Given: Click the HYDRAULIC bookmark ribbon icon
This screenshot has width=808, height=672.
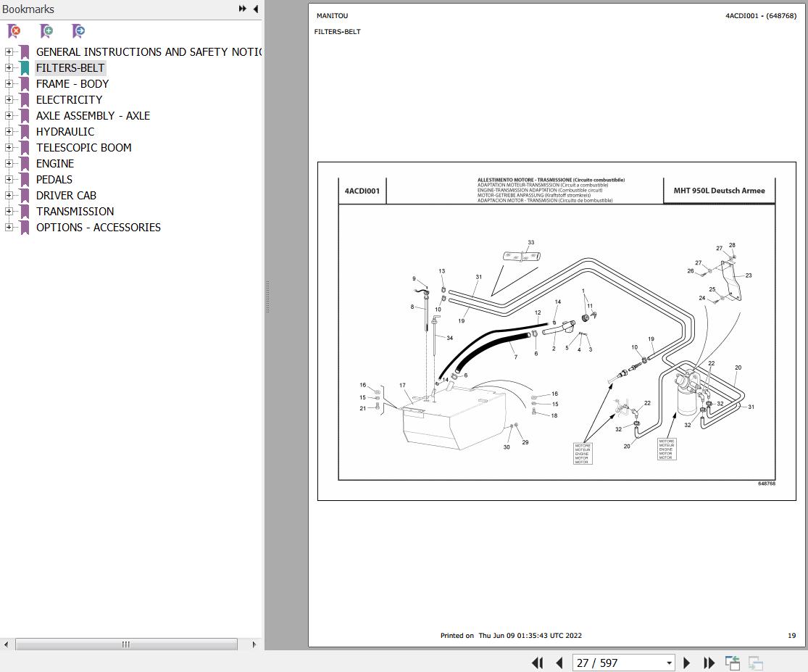Looking at the screenshot, I should point(24,132).
